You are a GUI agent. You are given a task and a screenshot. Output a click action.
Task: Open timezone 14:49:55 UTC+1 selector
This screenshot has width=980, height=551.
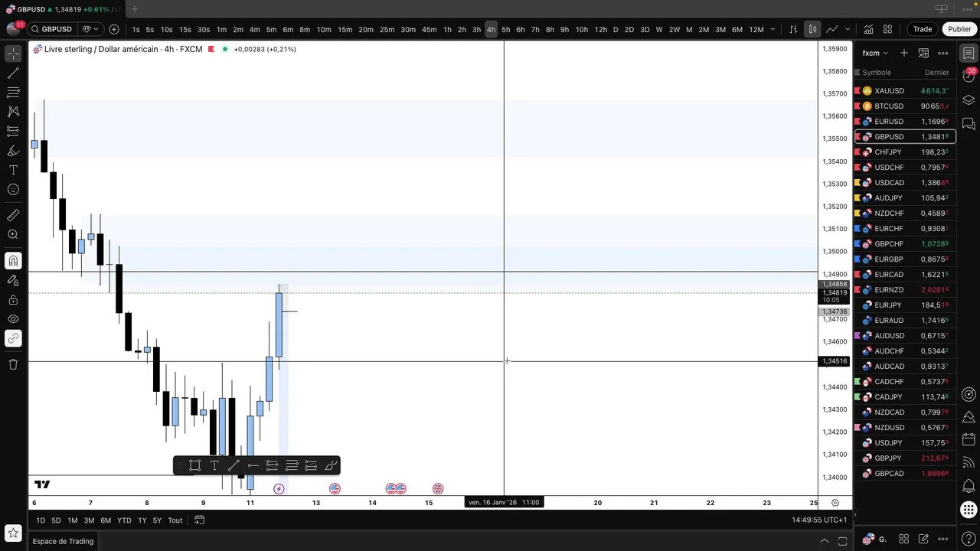(x=819, y=520)
